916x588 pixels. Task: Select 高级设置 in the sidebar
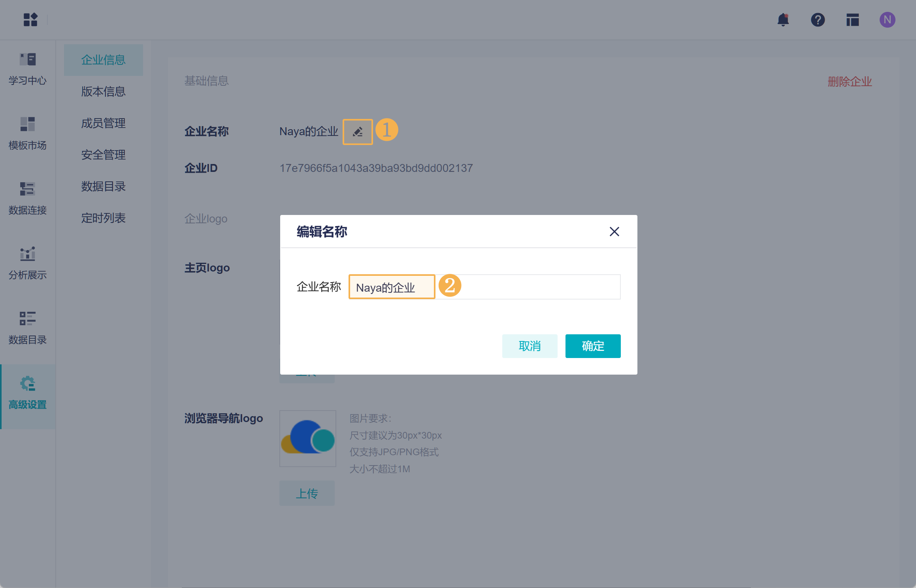28,393
